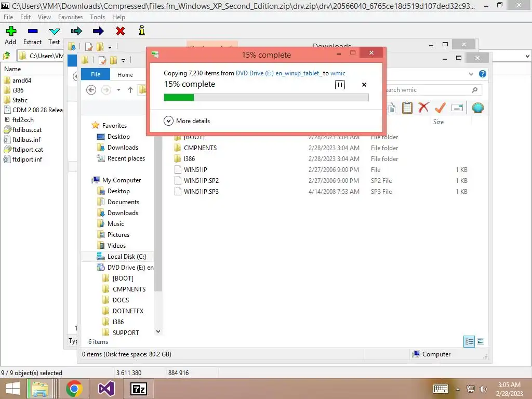
Task: Select amd64 folder in 7-Zip list
Action: tap(22, 81)
